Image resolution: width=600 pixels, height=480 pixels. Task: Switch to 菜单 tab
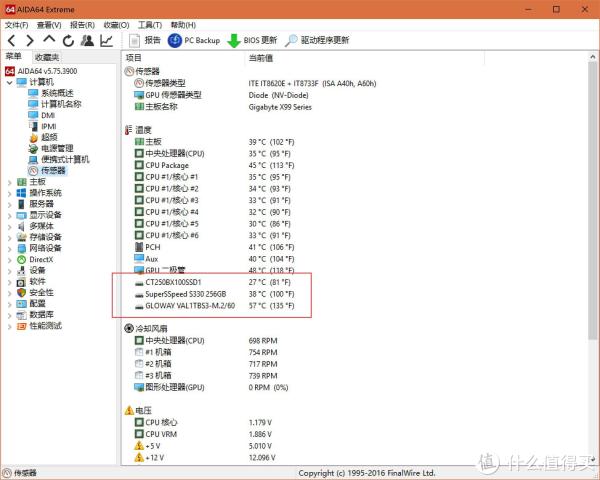(x=14, y=57)
